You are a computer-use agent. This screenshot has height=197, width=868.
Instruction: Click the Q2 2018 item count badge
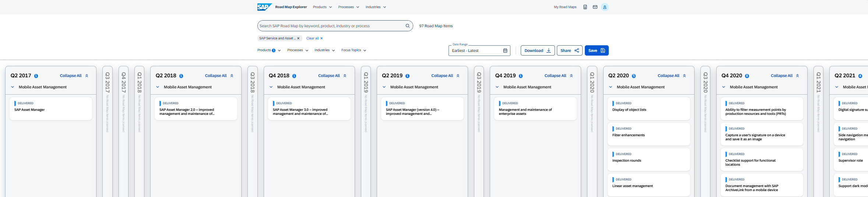point(181,76)
